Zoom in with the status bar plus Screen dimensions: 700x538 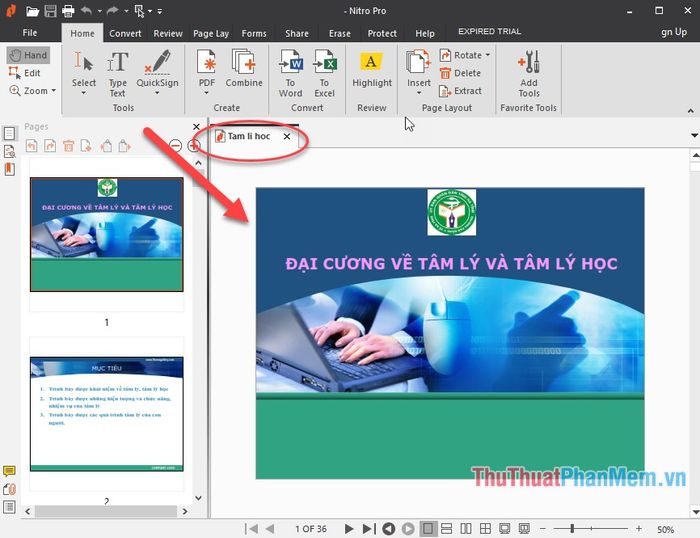point(639,529)
